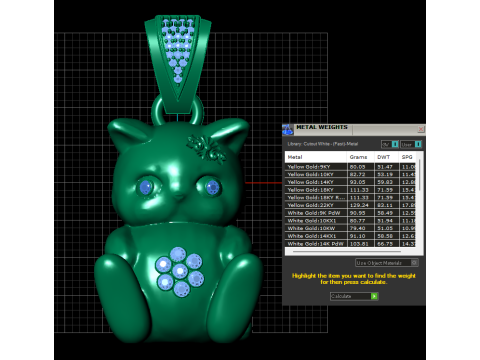
Task: Click the cat's right blue gem eye
Action: pos(212,187)
